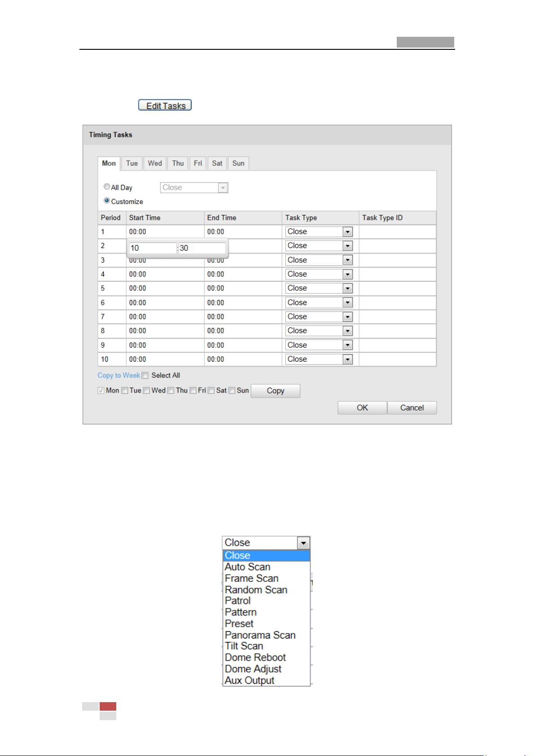Choose Aux Output from the list
The width and height of the screenshot is (535, 756).
click(267, 681)
